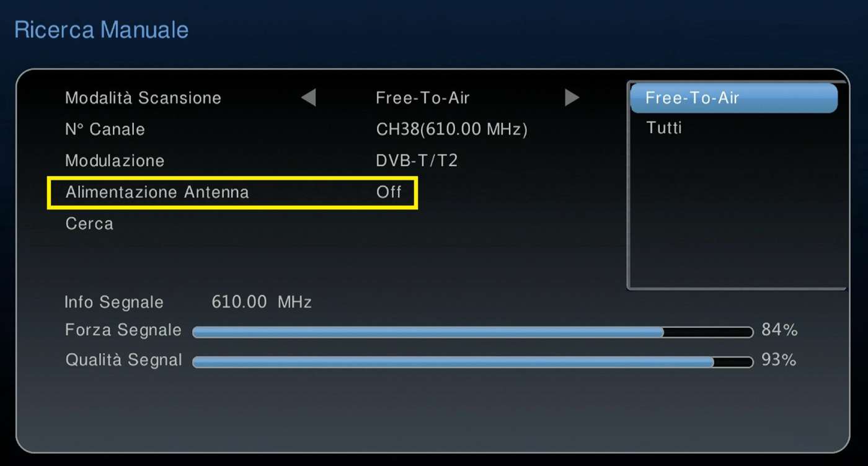
Task: Switch the antenna power Off value
Action: (x=389, y=192)
